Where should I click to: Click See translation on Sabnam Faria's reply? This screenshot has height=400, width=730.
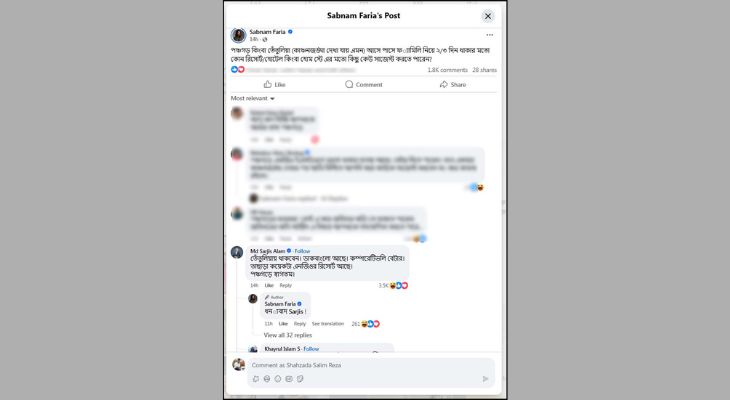pos(328,324)
